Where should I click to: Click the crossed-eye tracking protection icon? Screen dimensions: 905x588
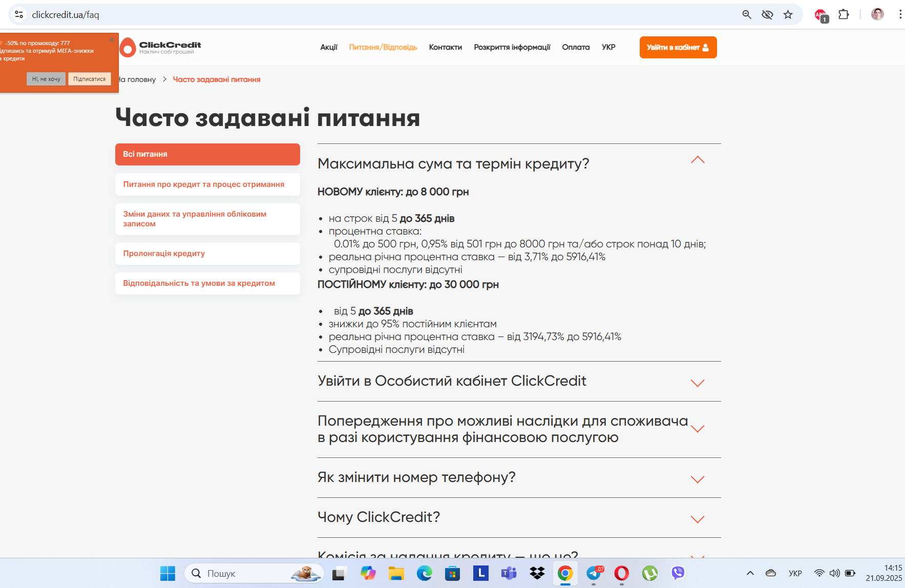[x=767, y=14]
